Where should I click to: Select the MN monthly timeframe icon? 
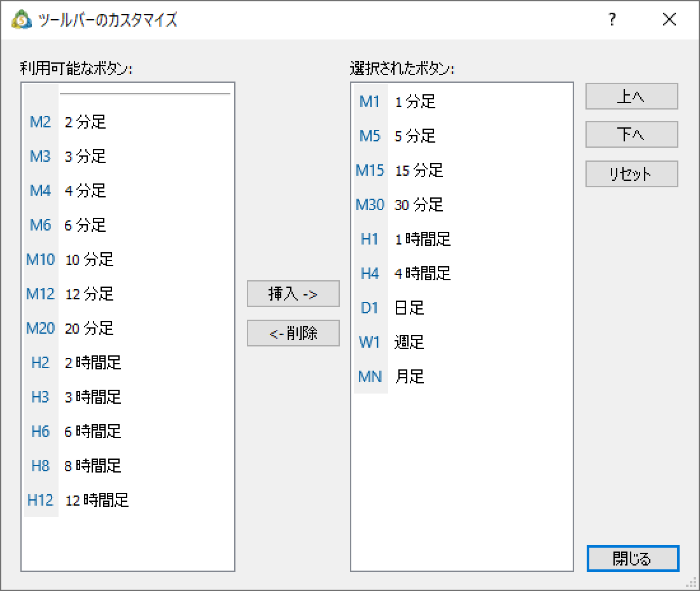click(370, 377)
